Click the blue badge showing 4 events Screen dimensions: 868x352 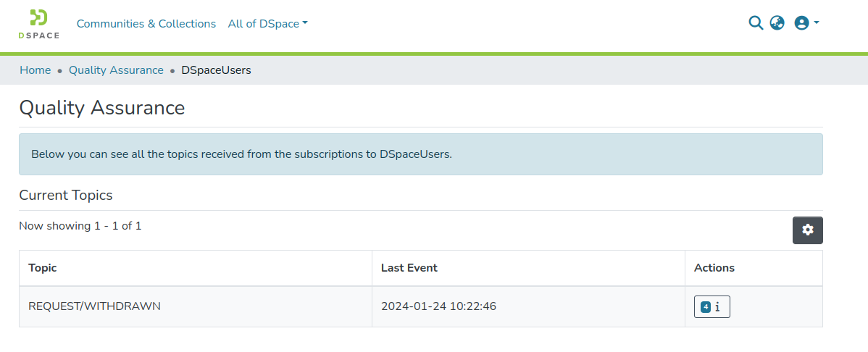(x=706, y=307)
